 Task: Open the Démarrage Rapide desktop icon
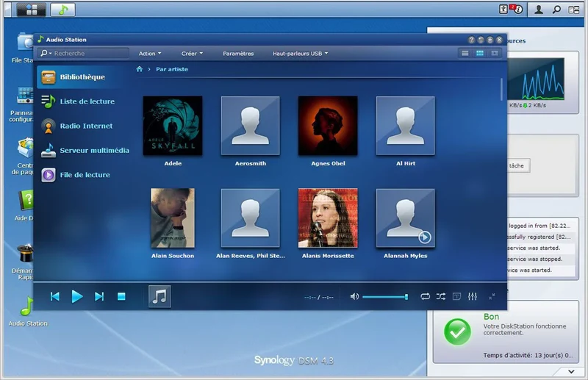pyautogui.click(x=23, y=262)
